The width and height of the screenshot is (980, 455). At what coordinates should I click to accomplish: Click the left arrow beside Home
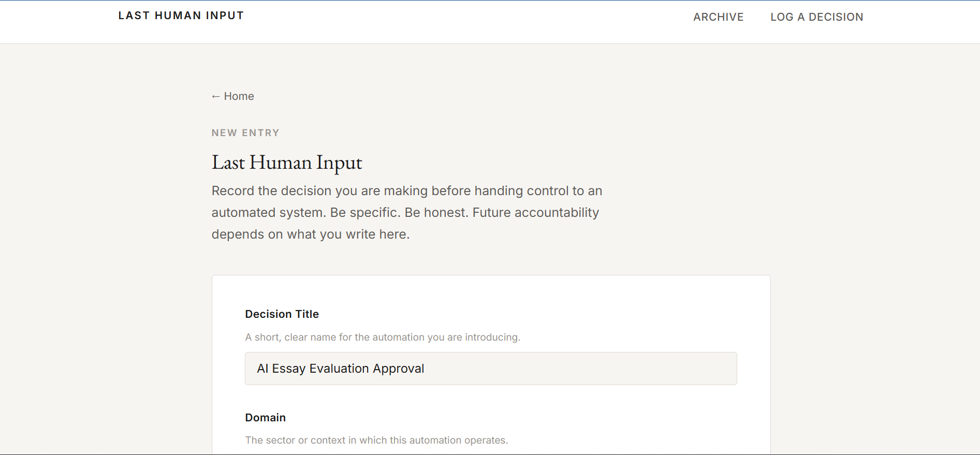216,96
